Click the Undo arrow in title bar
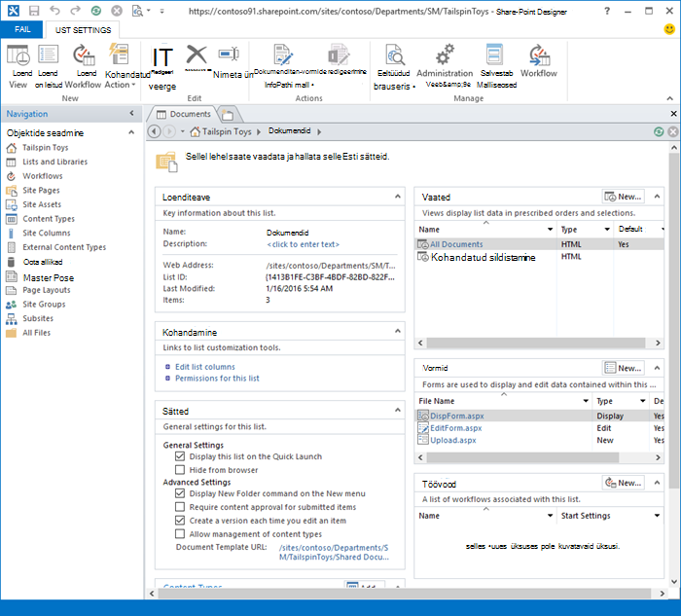The height and width of the screenshot is (616, 681). pos(54,11)
